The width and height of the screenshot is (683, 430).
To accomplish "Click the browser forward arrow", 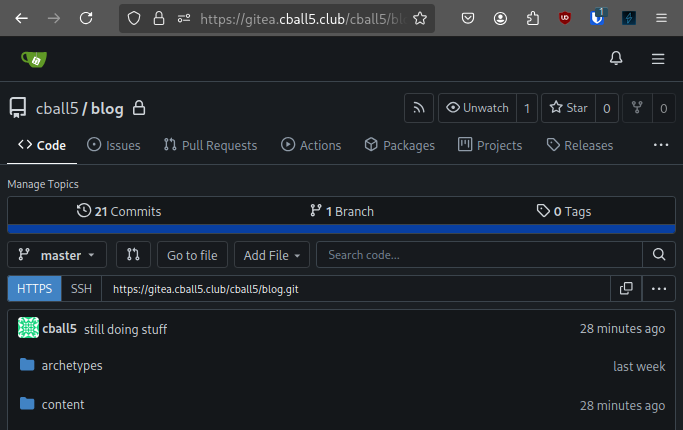I will [x=54, y=18].
